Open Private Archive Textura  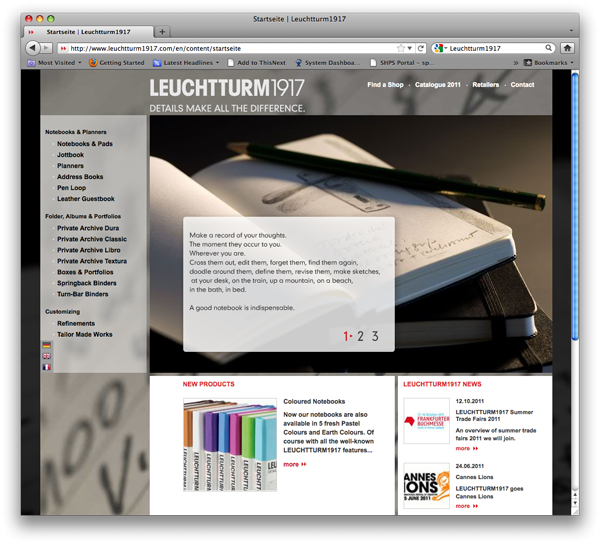[92, 261]
